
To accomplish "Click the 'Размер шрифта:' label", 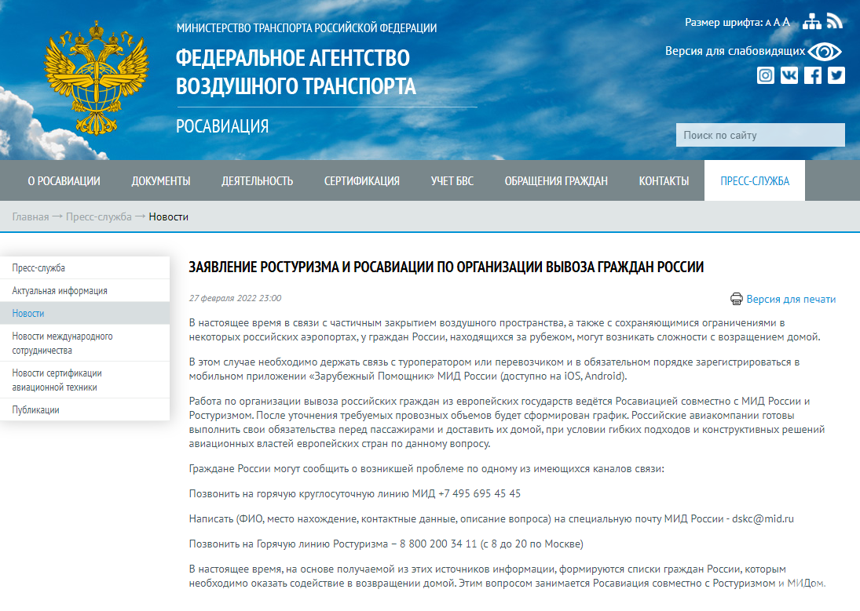I will (x=724, y=22).
